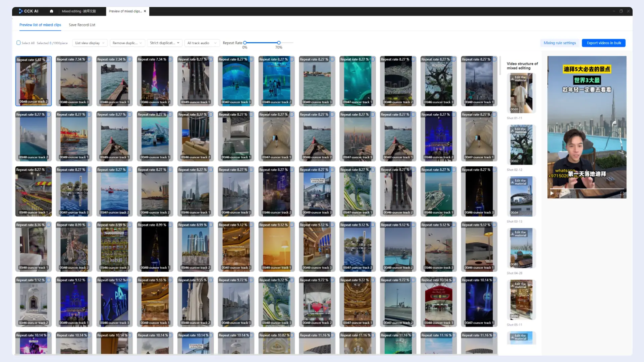Viewport: 644px width, 362px height.
Task: Check the sofa living room clip's checkbox
Action: 211,115
